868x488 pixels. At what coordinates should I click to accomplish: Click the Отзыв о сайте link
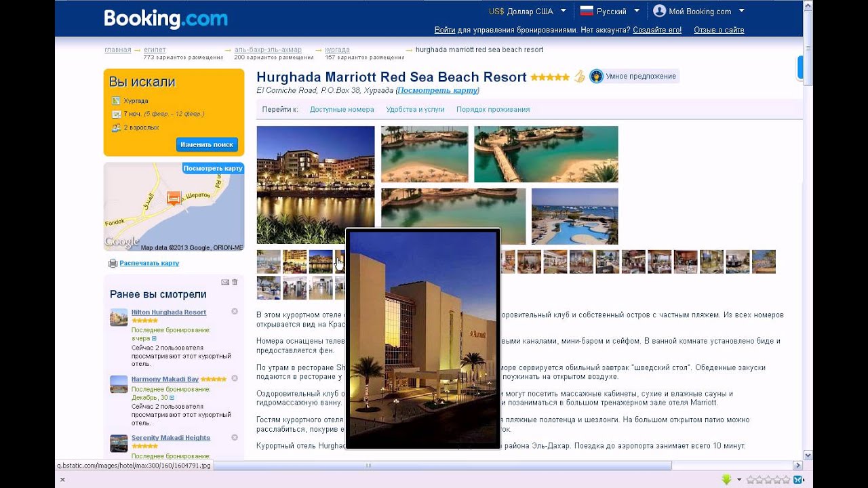[719, 30]
